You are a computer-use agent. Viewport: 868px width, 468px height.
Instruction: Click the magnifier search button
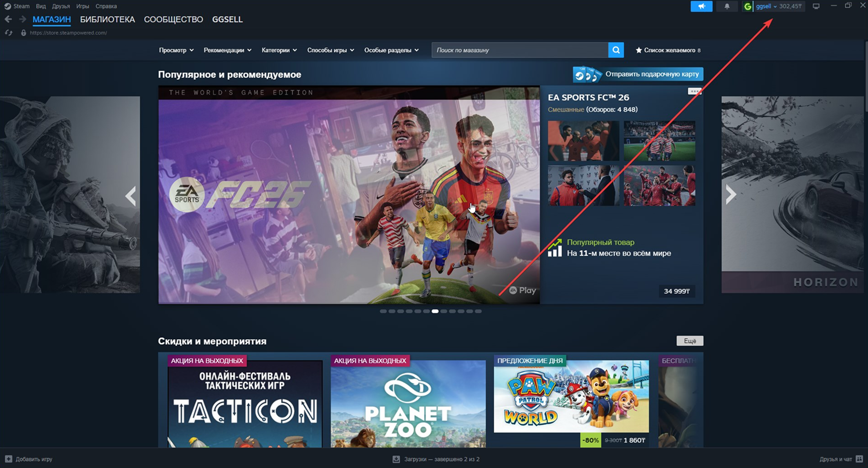[x=616, y=50]
